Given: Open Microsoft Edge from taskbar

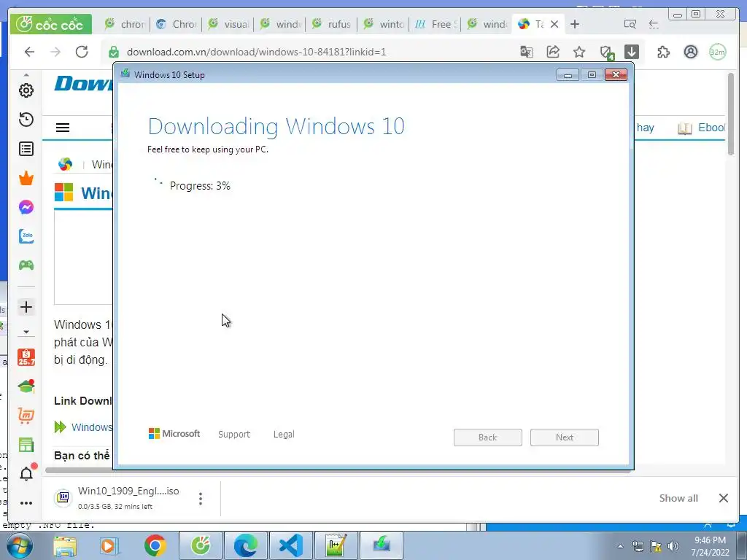Looking at the screenshot, I should (246, 545).
